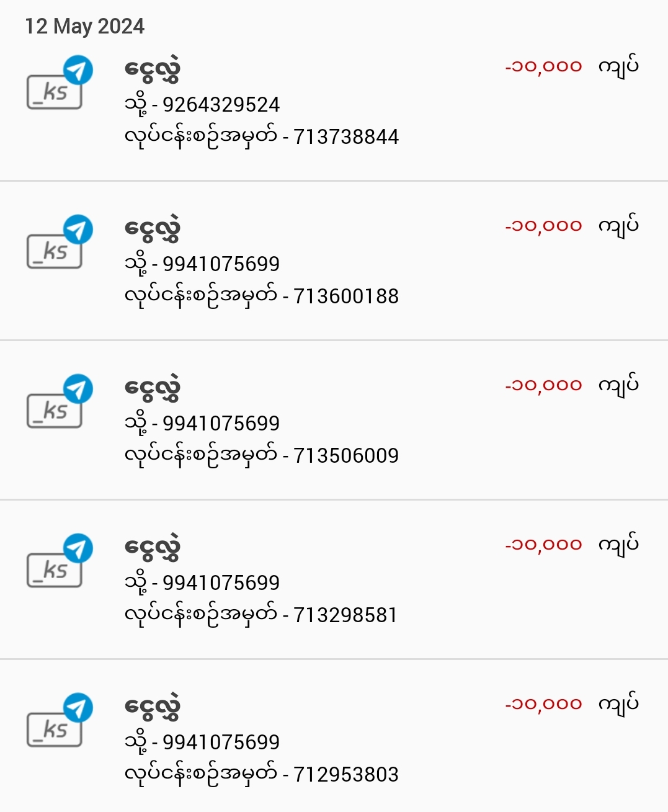Click the amount of transaction 713600188
The height and width of the screenshot is (812, 668).
click(x=544, y=226)
